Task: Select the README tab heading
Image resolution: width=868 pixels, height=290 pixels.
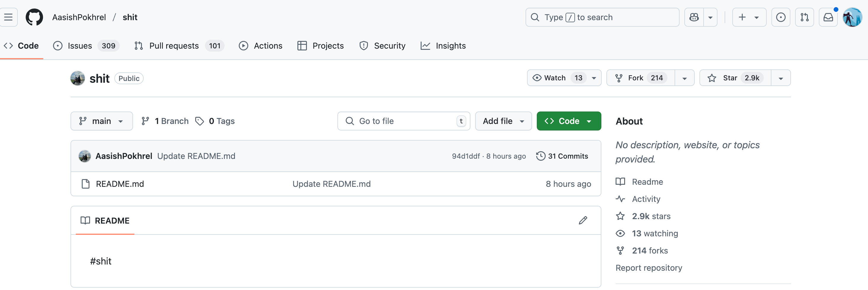Action: pos(105,221)
